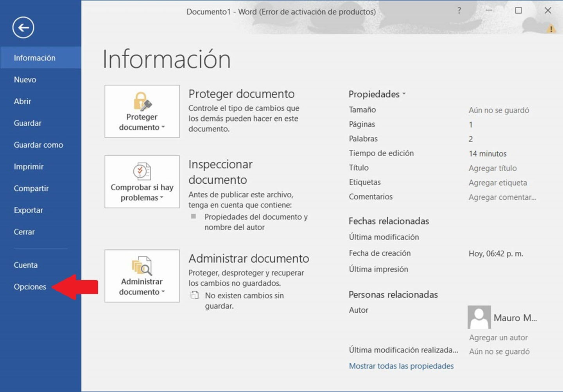Viewport: 563px width, 392px height.
Task: Click Mostrar todas las propiedades link
Action: coord(401,366)
